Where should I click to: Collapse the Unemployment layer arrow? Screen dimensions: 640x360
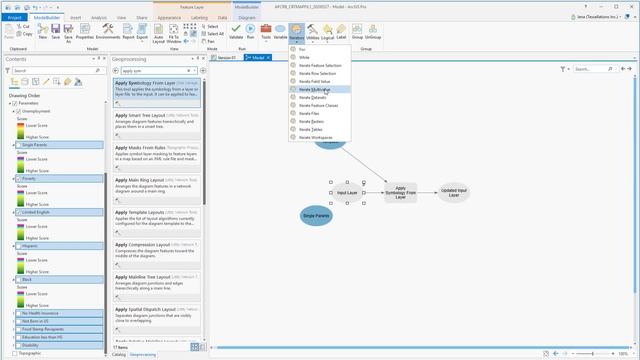point(13,111)
